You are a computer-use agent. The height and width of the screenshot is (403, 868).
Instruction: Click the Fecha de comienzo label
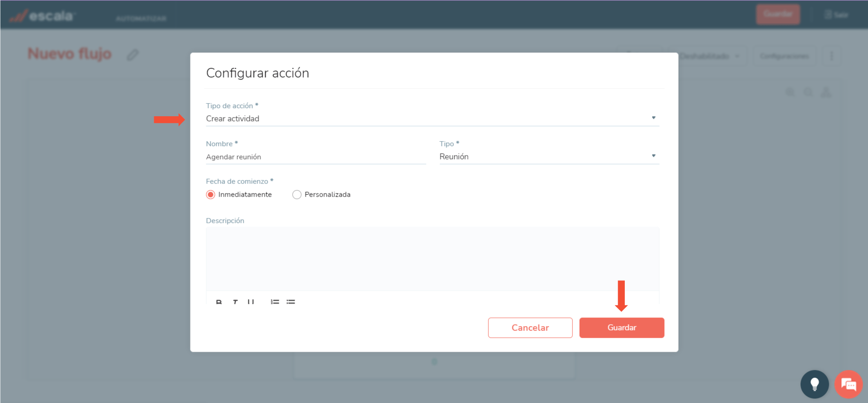coord(240,181)
